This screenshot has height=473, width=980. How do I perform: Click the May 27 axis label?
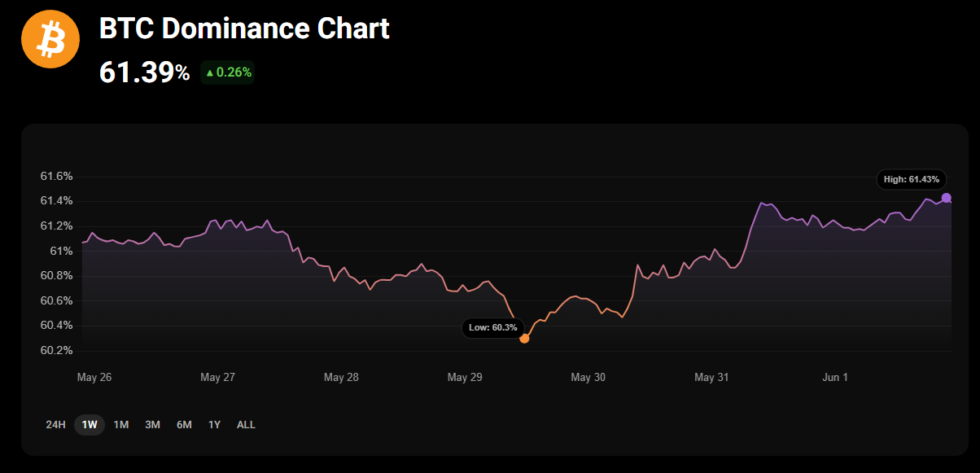(217, 378)
